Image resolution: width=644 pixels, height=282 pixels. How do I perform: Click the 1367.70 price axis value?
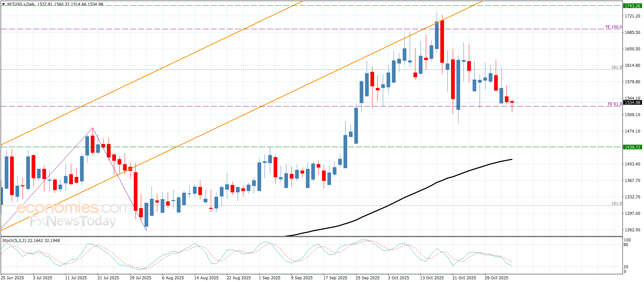(632, 180)
